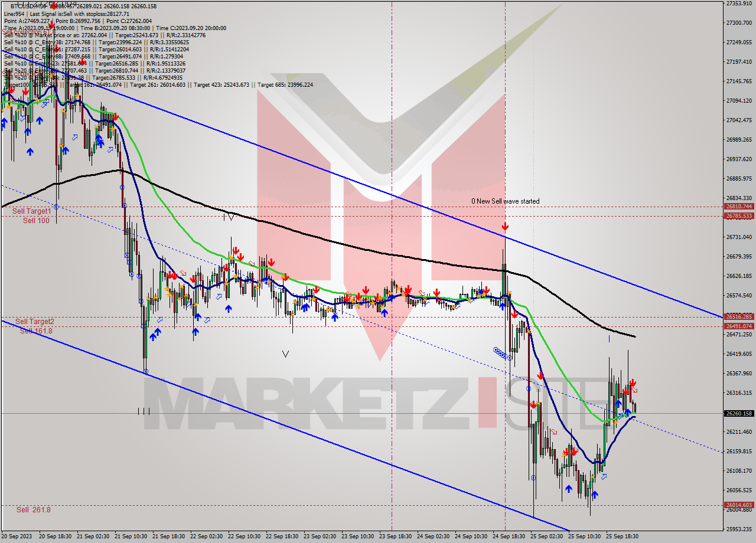Screen dimensions: 756x543
Task: Select the red 26785.533 price tag
Action: (739, 216)
